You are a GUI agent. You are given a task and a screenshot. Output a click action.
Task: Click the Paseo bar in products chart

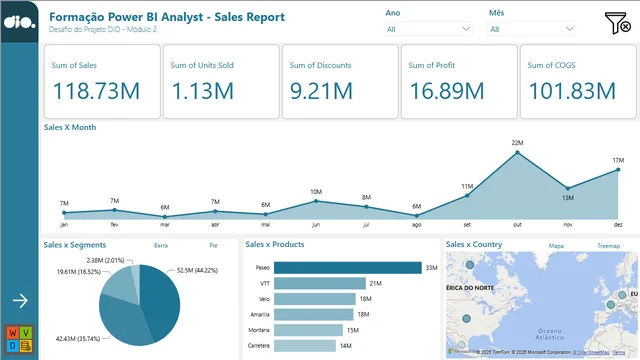348,268
